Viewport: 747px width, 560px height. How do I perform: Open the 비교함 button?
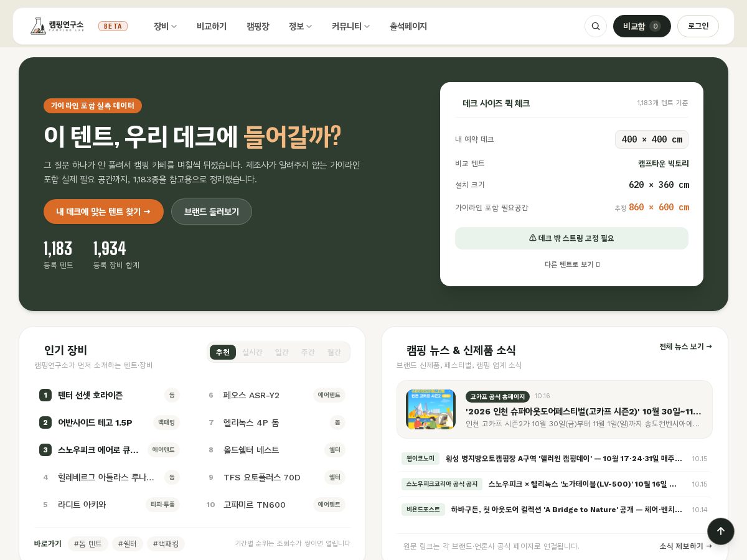642,26
